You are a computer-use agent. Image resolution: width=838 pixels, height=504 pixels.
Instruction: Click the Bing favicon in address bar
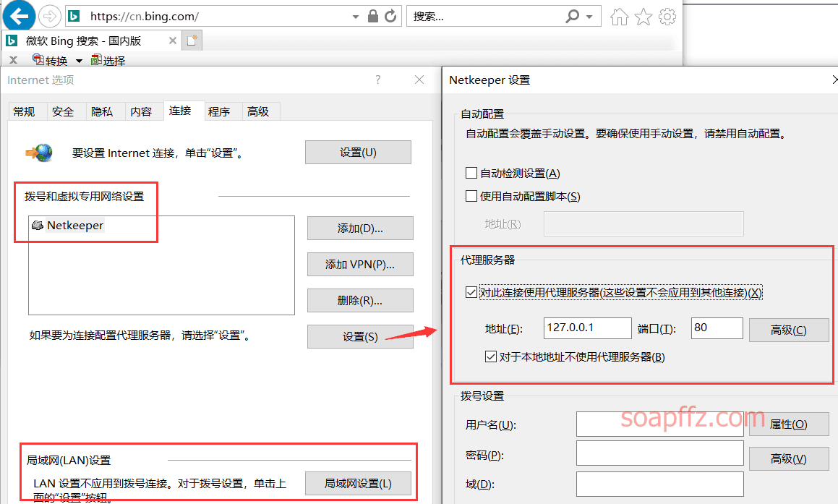pyautogui.click(x=74, y=16)
